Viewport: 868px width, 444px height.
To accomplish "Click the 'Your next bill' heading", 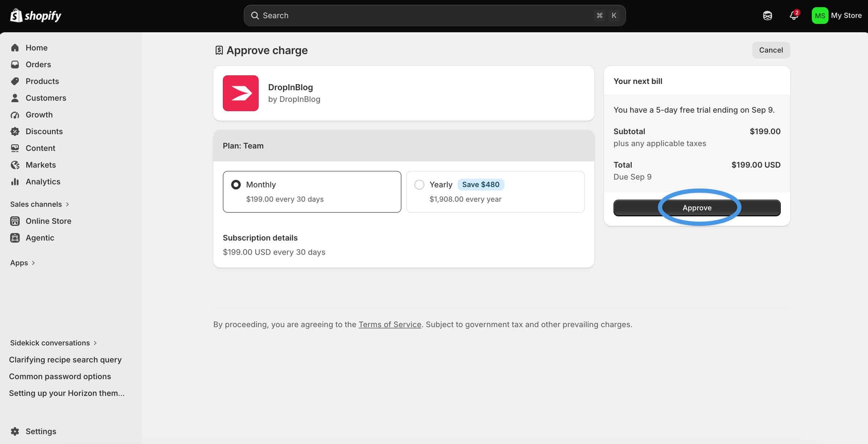I will pos(638,81).
